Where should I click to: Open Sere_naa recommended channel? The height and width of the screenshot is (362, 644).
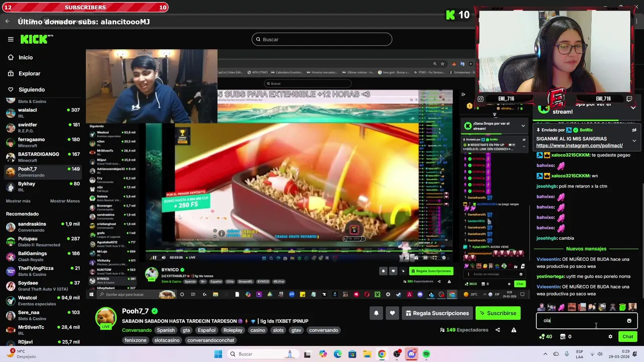43,315
